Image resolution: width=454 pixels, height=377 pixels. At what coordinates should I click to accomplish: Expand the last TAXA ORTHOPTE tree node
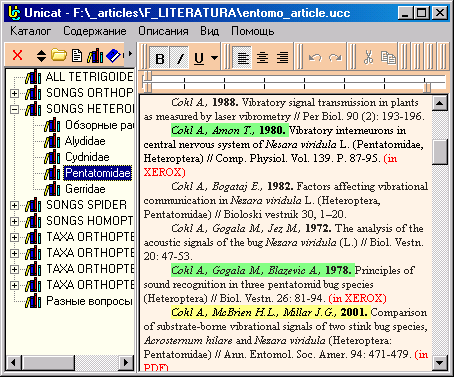(x=14, y=285)
